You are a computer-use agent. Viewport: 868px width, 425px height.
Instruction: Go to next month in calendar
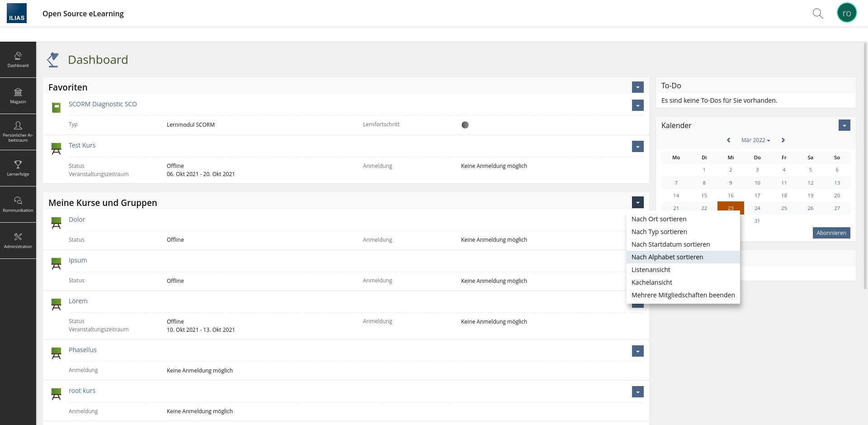[x=783, y=140]
